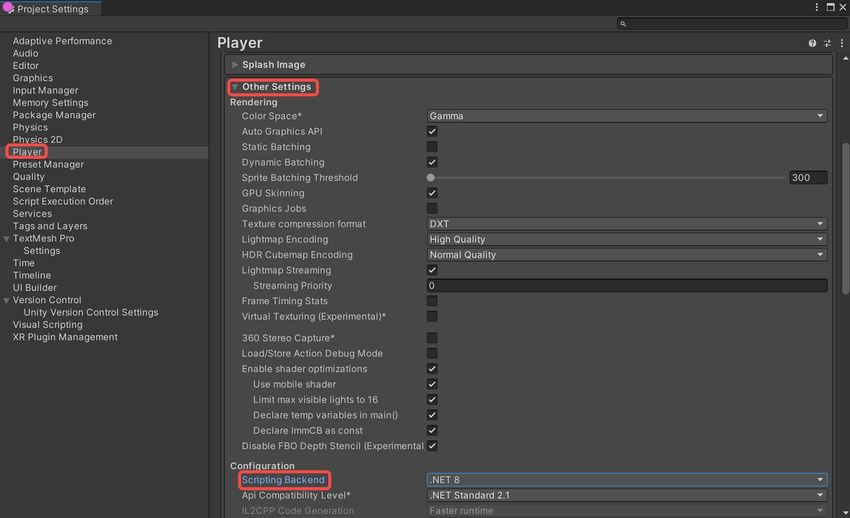This screenshot has height=518, width=850.
Task: Click the Sprite Batching Threshold slider handle
Action: [431, 178]
